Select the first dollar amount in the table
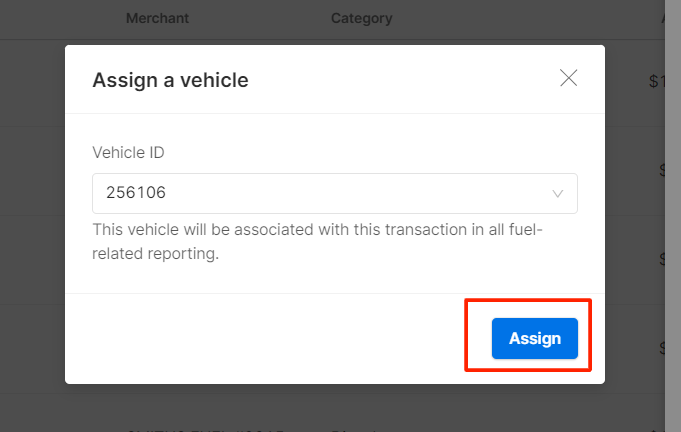Viewport: 681px width, 432px height. 656,82
